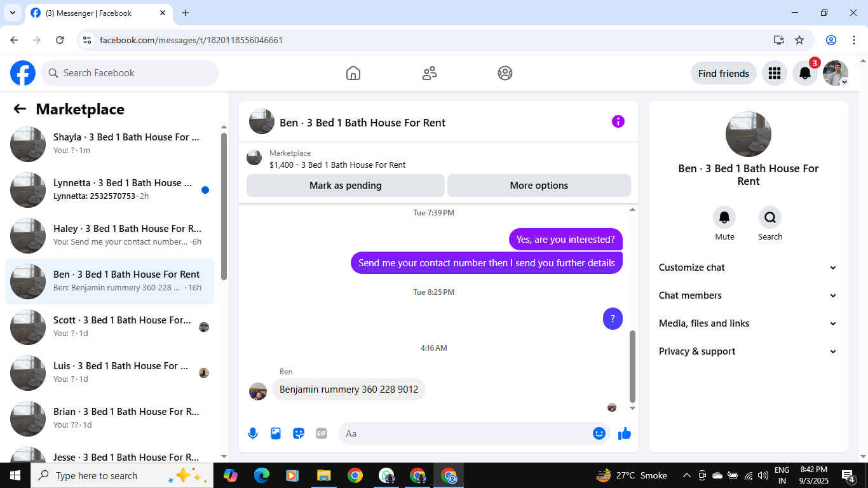868x488 pixels.
Task: Open Lynnetta's unread conversation
Action: 109,190
